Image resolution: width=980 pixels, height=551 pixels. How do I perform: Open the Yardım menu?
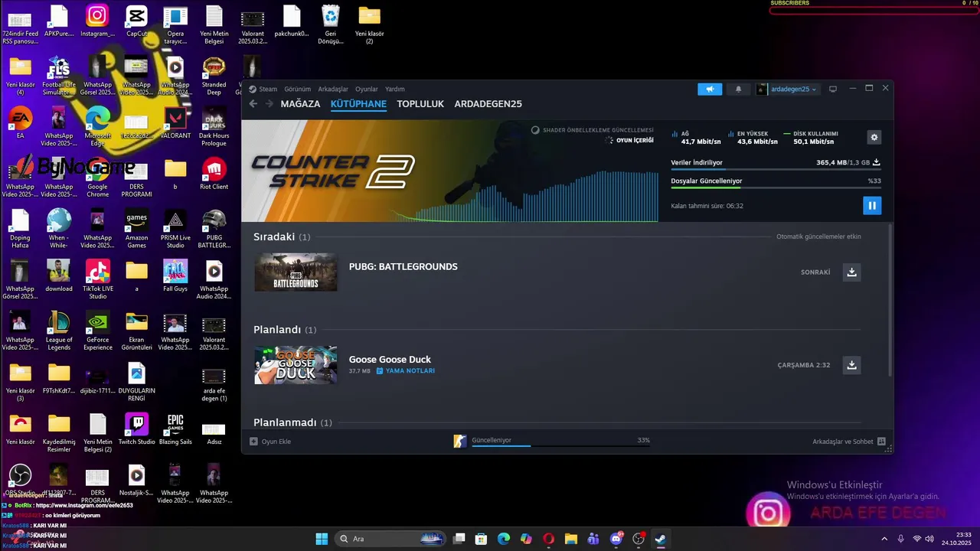[395, 90]
